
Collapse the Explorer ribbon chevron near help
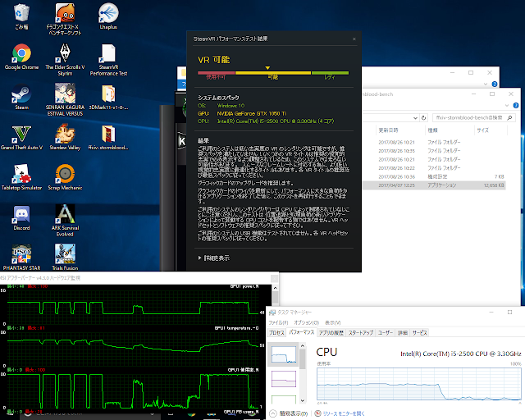(x=507, y=106)
